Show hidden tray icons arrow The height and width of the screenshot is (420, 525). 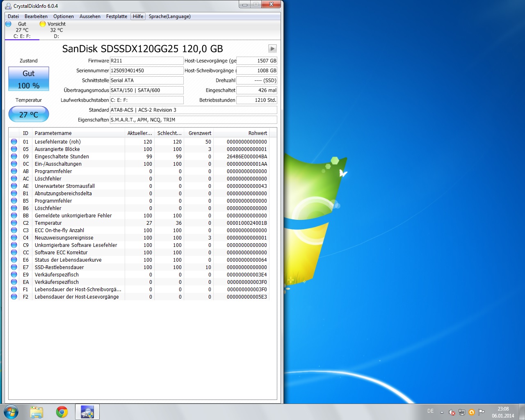coord(442,412)
